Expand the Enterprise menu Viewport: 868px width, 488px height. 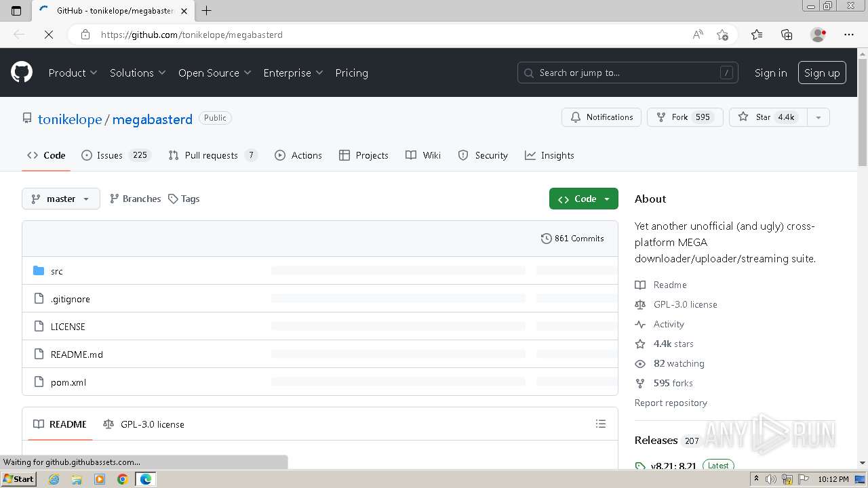[x=293, y=73]
